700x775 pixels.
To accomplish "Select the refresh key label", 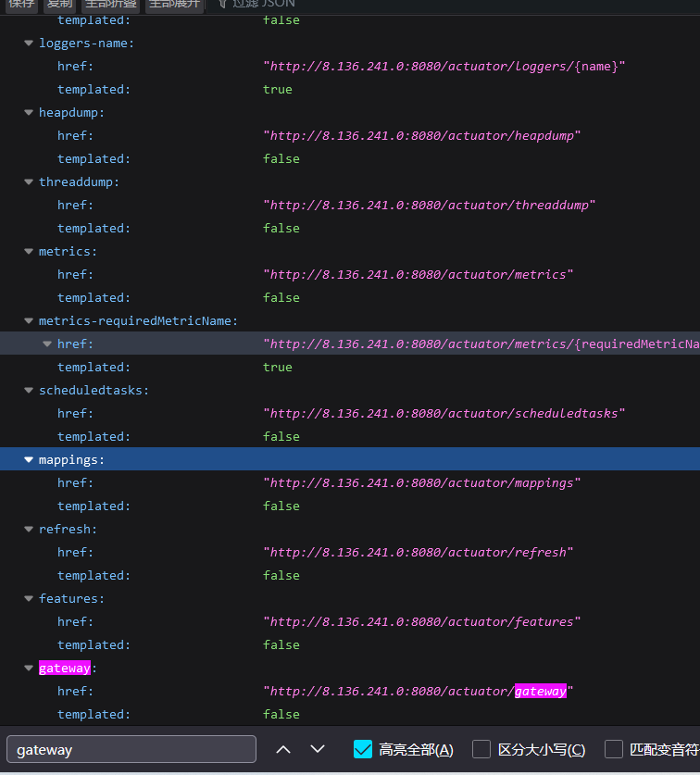I will click(x=68, y=530).
